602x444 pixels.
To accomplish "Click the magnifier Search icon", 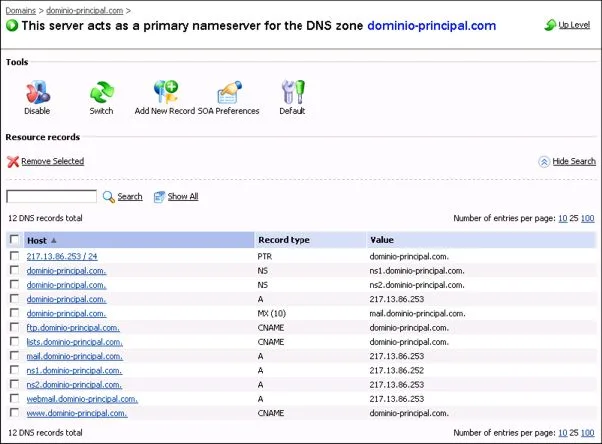I will click(109, 197).
